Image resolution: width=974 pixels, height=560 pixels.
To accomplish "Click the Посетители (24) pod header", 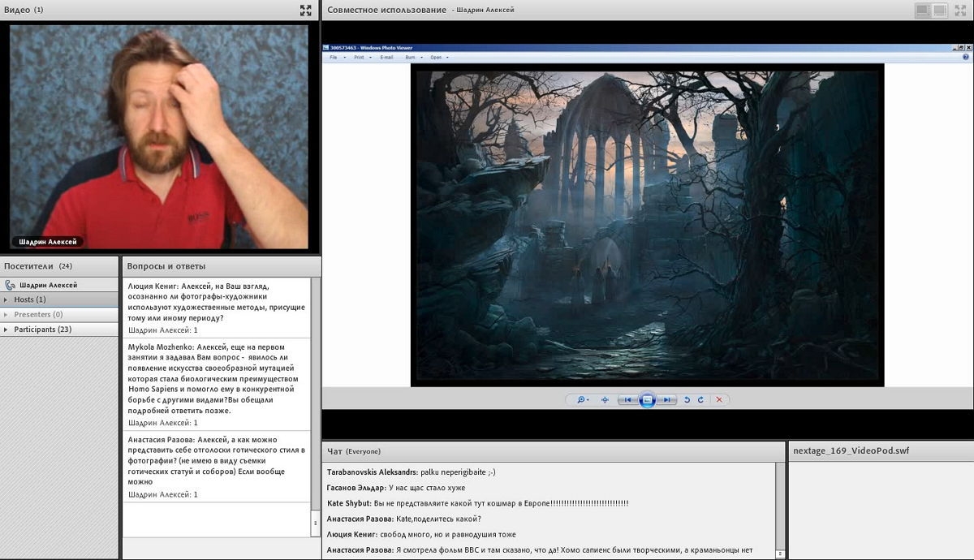I will pos(59,266).
